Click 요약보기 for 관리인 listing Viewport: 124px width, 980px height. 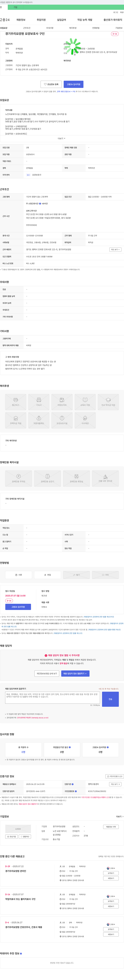click(x=111, y=873)
